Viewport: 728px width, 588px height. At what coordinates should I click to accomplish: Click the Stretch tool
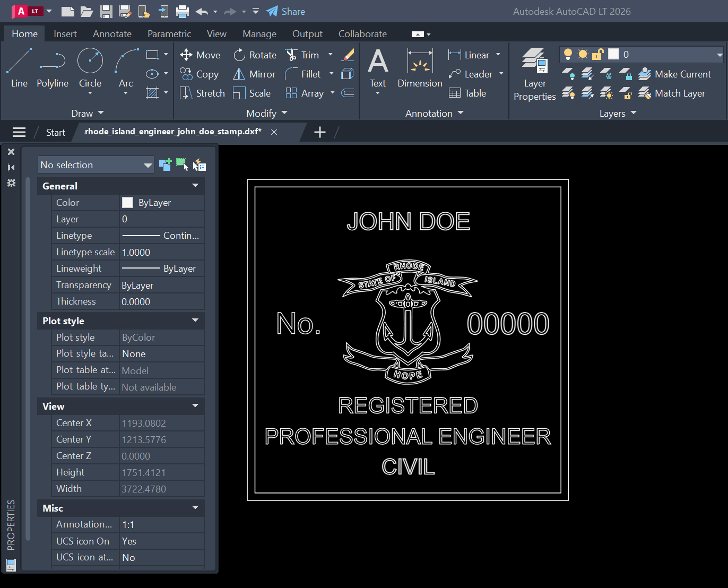202,93
